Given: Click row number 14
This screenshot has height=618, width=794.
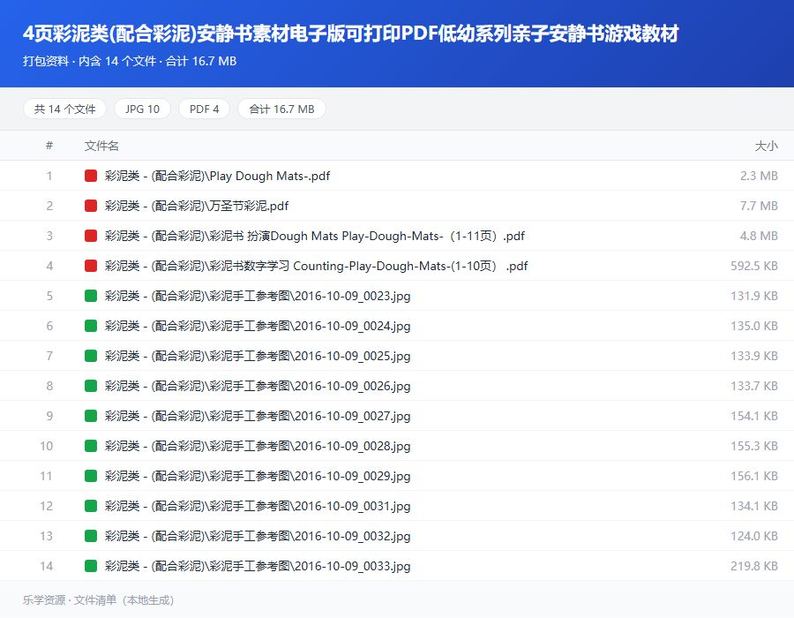Looking at the screenshot, I should (46, 566).
